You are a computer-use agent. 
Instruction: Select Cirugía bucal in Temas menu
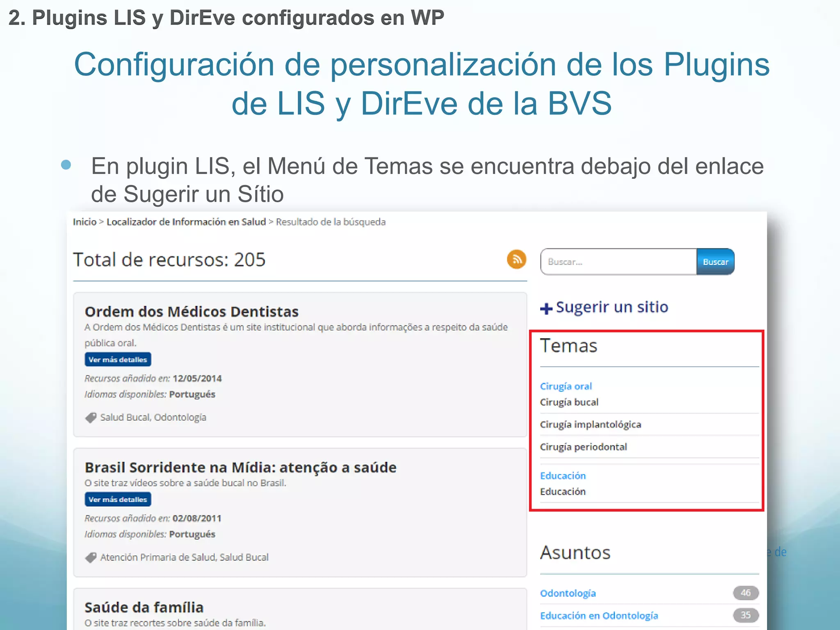569,402
